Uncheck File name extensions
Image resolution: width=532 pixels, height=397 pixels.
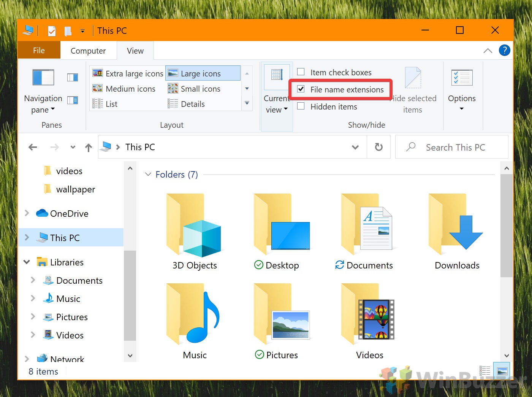(x=301, y=89)
